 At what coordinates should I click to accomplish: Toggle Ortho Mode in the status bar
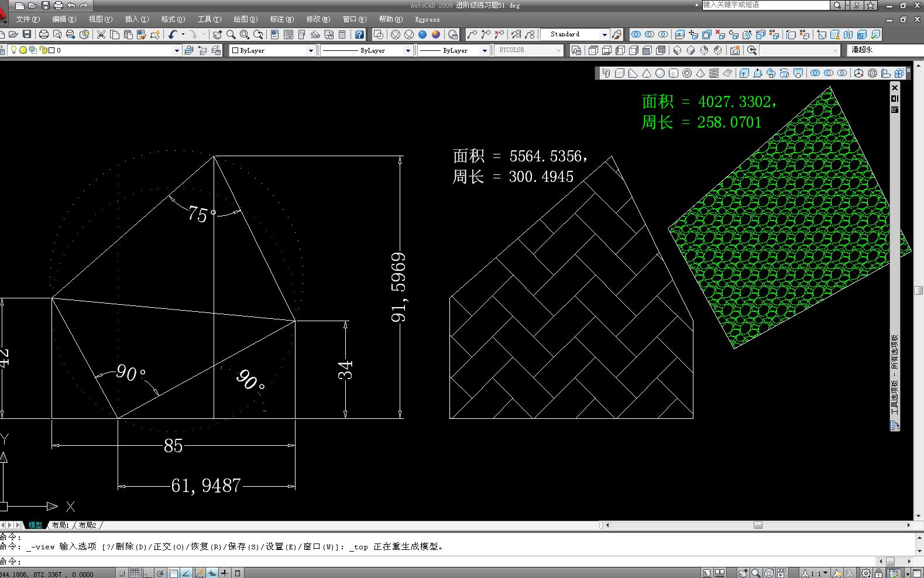click(147, 573)
